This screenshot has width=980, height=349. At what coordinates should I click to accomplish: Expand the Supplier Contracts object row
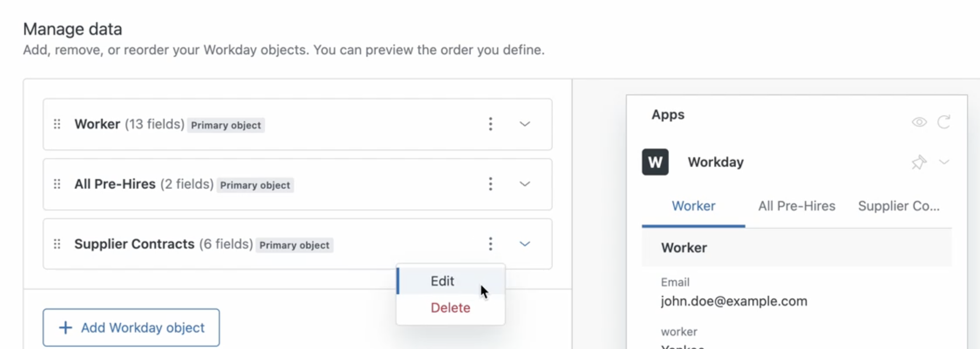pyautogui.click(x=525, y=244)
